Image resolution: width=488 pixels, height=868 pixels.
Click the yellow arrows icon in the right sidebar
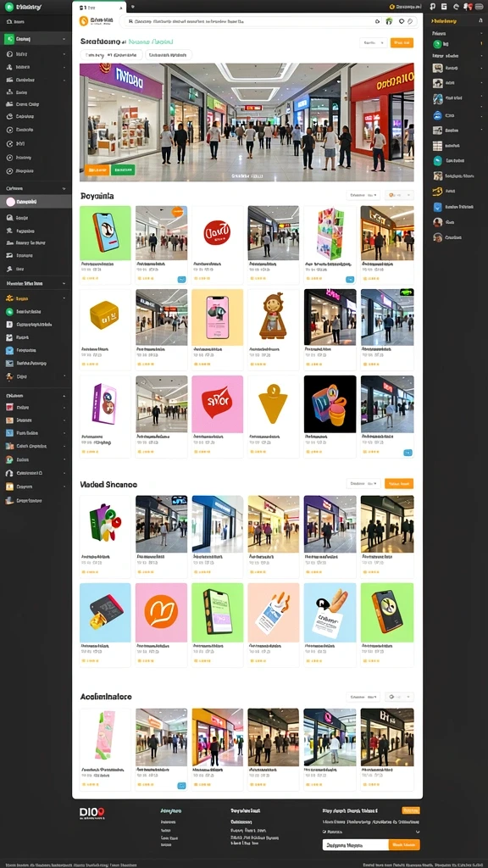(437, 191)
